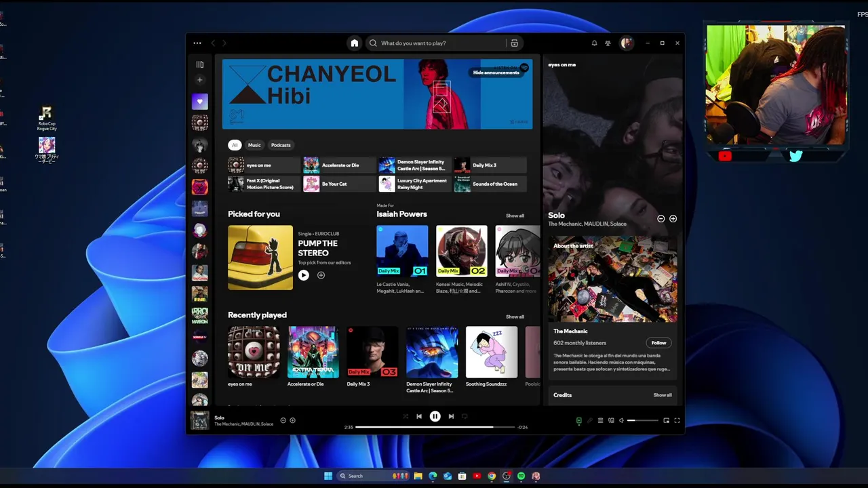Open Solo album art in bottom bar
The width and height of the screenshot is (868, 488).
click(x=199, y=420)
